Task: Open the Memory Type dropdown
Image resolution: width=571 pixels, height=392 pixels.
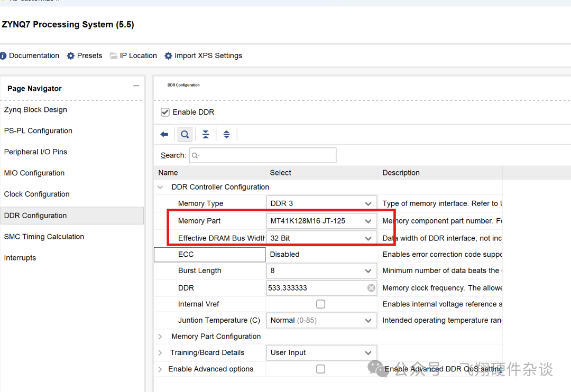Action: click(321, 203)
